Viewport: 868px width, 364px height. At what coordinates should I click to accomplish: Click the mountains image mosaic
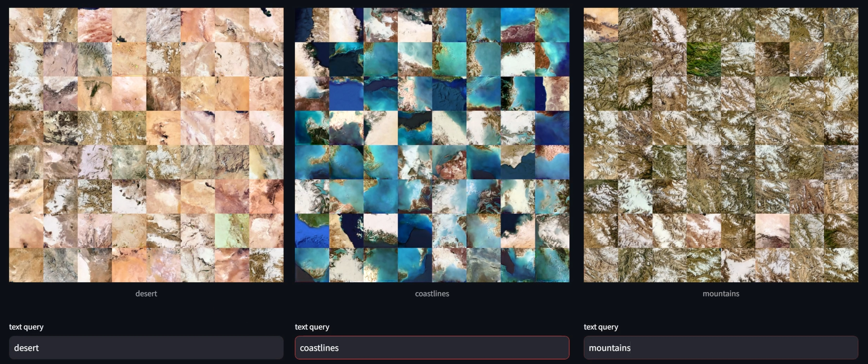721,145
